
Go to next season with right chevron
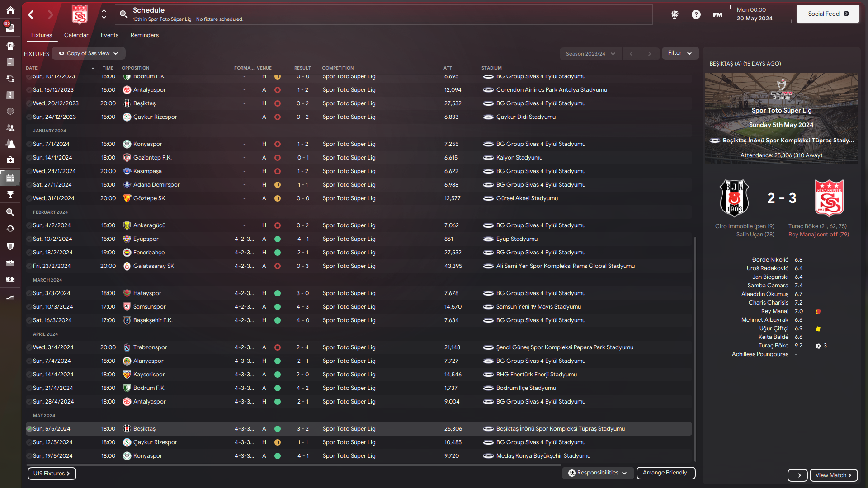point(650,54)
